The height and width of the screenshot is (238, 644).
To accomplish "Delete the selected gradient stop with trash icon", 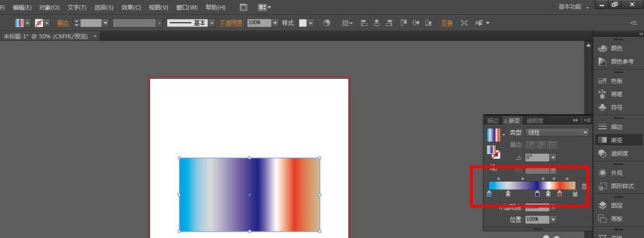I will (x=584, y=186).
